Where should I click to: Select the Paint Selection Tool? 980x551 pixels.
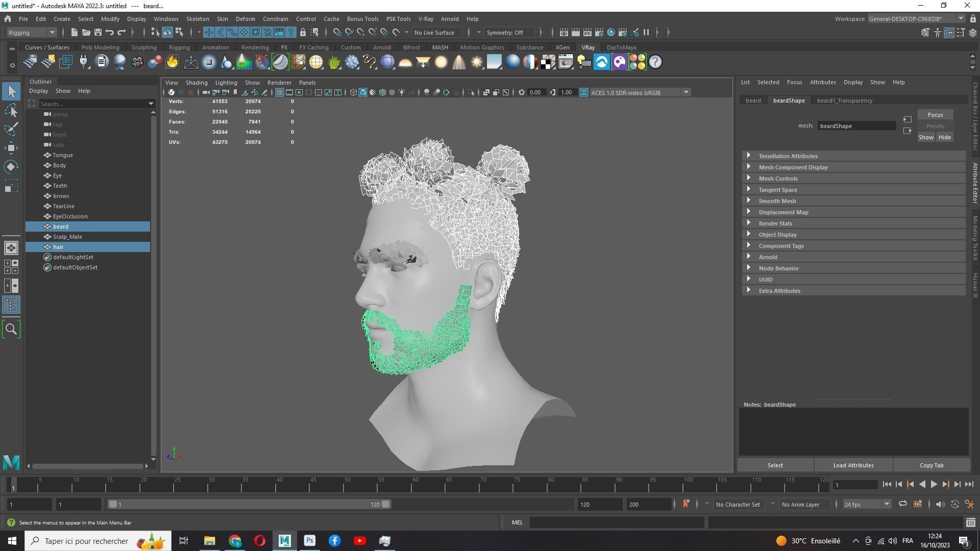pyautogui.click(x=11, y=130)
